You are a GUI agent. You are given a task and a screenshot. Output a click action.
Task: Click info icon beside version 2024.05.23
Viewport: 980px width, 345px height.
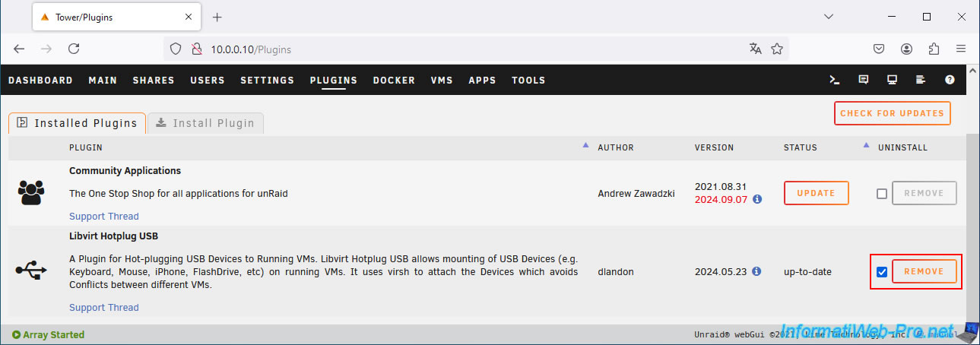tap(756, 271)
